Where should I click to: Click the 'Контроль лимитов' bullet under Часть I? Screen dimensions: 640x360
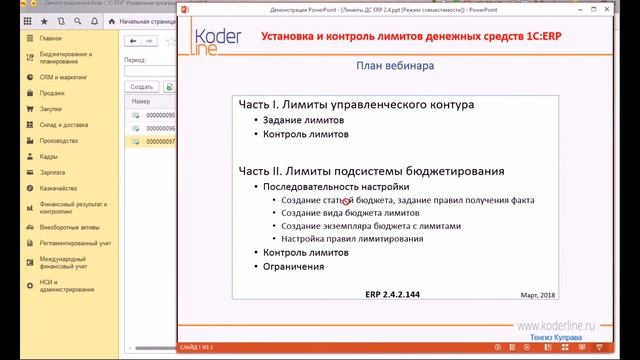coord(305,134)
